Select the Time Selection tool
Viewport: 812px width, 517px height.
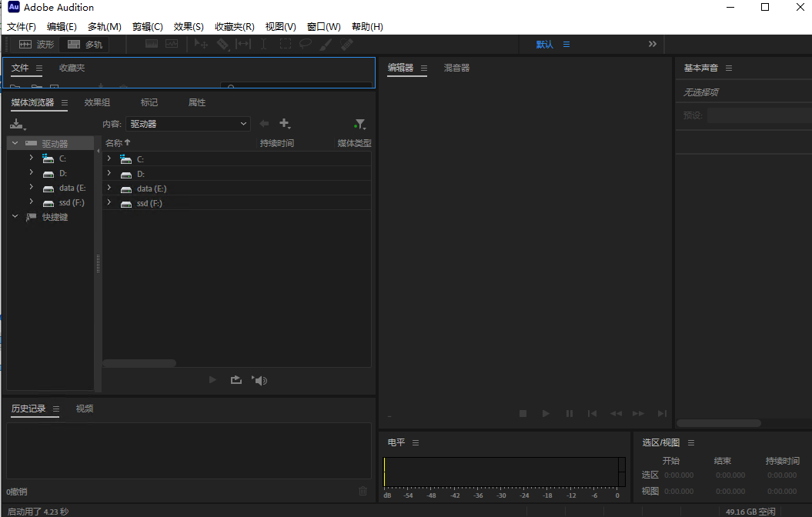pyautogui.click(x=263, y=44)
